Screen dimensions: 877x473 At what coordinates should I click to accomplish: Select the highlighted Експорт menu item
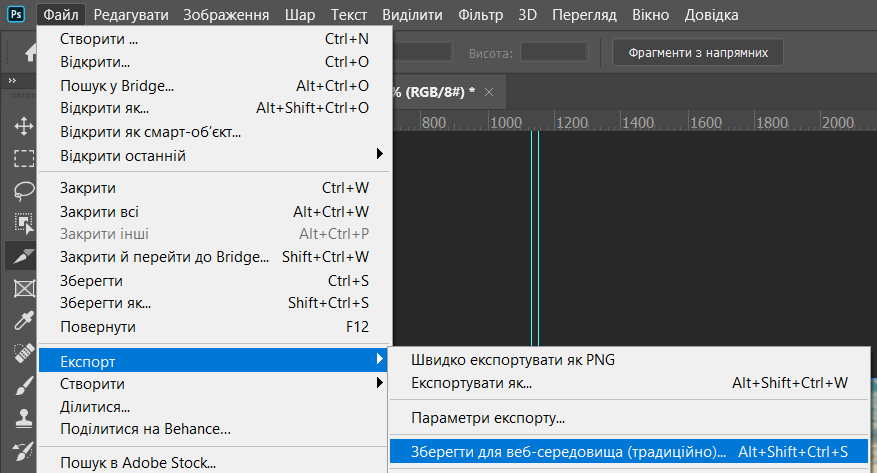(213, 360)
